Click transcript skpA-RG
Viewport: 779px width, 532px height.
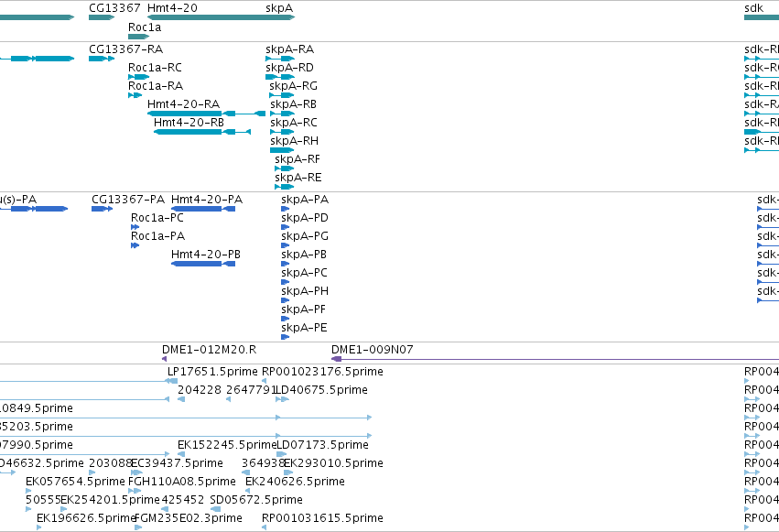tap(293, 86)
